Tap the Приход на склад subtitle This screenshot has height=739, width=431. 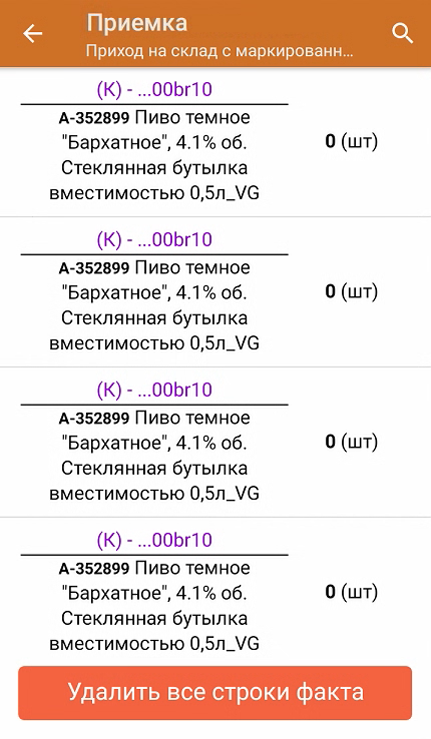click(219, 51)
